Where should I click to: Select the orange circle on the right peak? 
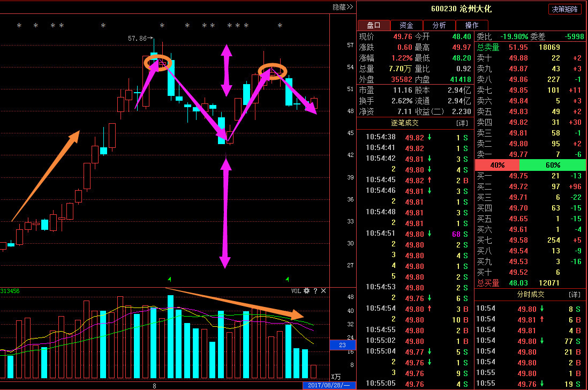click(x=273, y=71)
